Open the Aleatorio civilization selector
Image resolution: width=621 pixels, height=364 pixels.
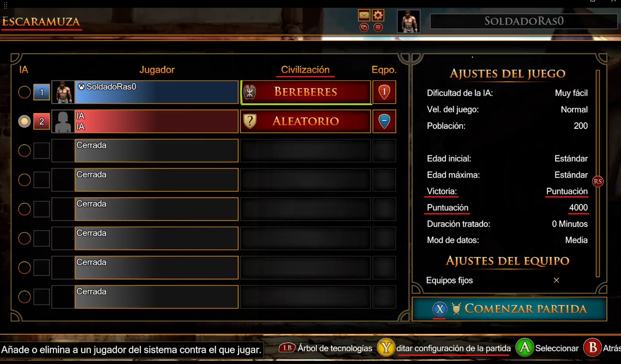click(x=306, y=121)
